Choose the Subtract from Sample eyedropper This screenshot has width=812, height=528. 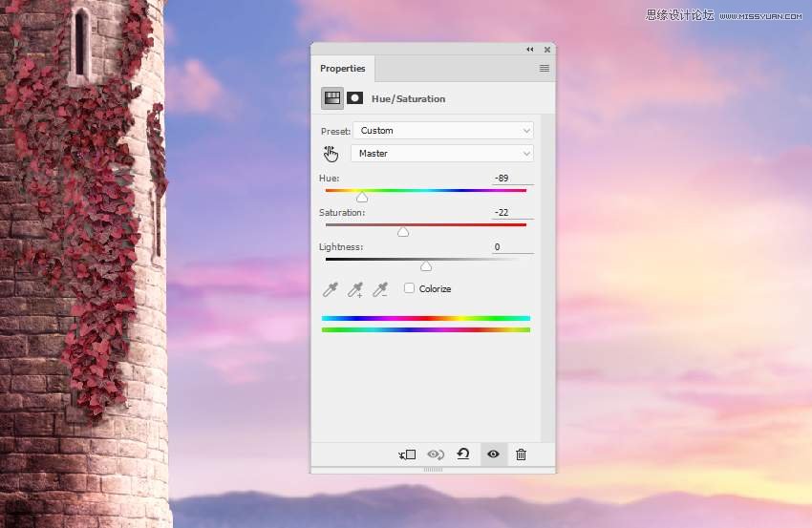coord(380,289)
